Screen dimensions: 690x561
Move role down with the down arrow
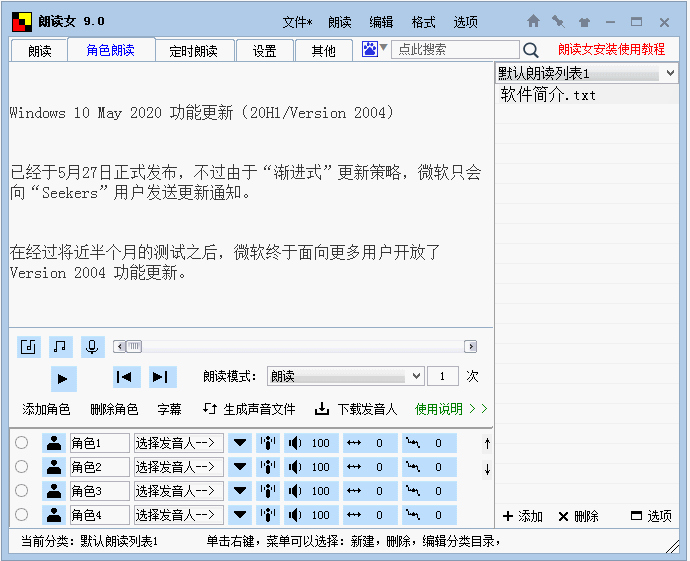pos(487,469)
